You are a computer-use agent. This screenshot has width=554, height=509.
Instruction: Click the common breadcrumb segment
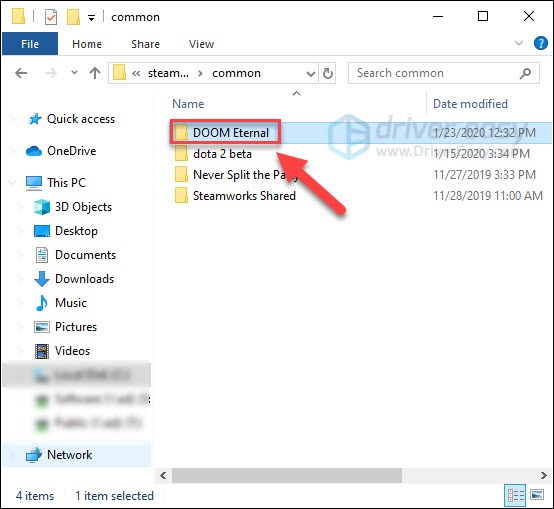[x=236, y=73]
